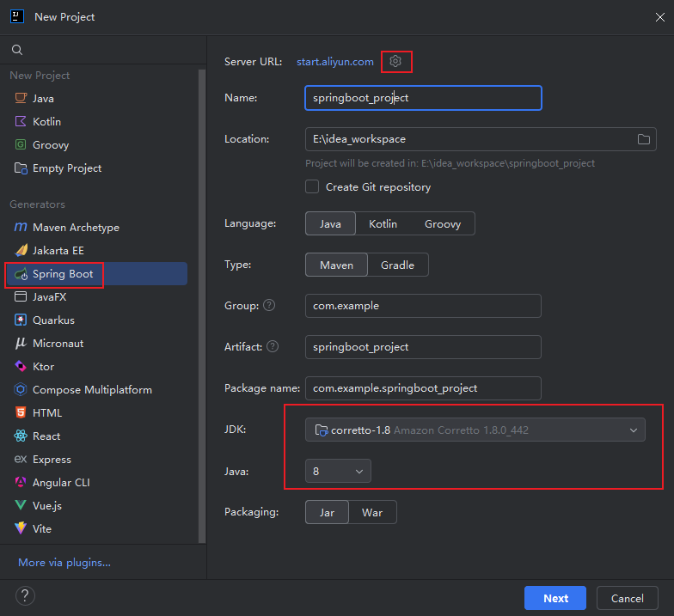Select Angular CLI generator

96,483
